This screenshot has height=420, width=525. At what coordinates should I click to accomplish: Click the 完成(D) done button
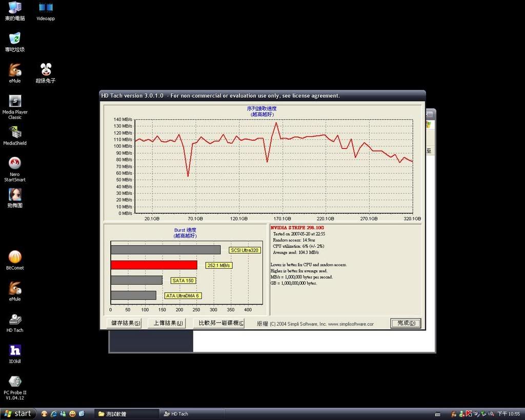click(x=406, y=323)
